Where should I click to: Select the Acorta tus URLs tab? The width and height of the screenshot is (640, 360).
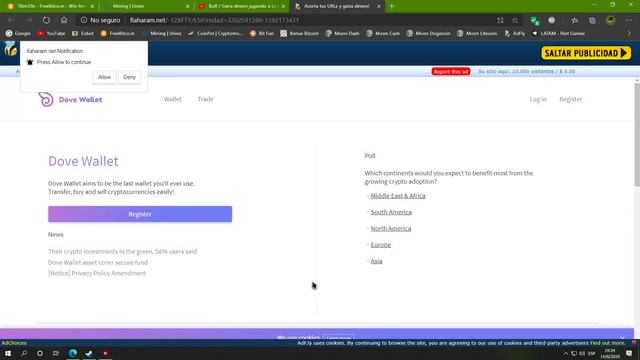[337, 6]
